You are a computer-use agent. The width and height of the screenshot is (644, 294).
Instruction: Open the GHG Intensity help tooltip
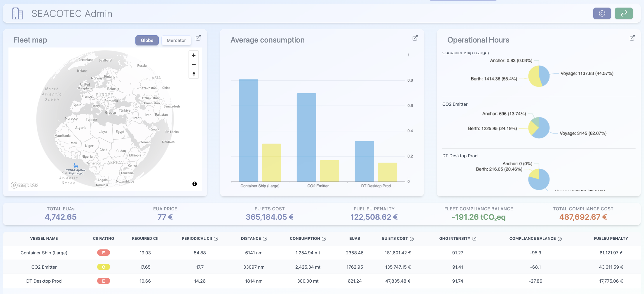[474, 239]
